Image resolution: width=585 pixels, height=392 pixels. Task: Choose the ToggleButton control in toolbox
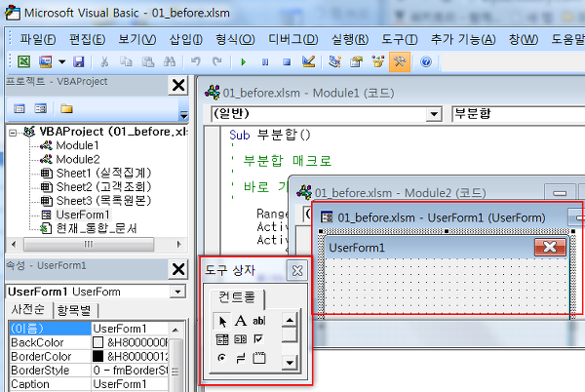(x=241, y=358)
